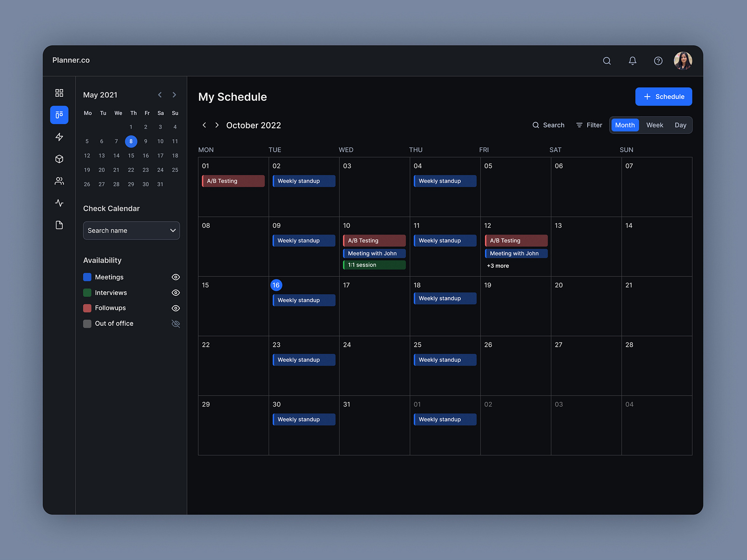
Task: Toggle visibility of Meetings availability
Action: [176, 277]
